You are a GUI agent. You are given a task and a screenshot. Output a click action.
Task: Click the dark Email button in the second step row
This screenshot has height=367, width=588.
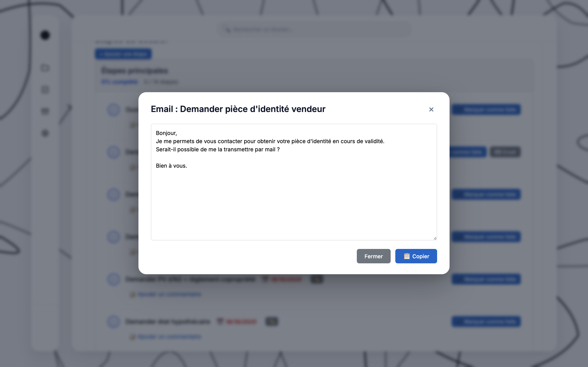[505, 152]
